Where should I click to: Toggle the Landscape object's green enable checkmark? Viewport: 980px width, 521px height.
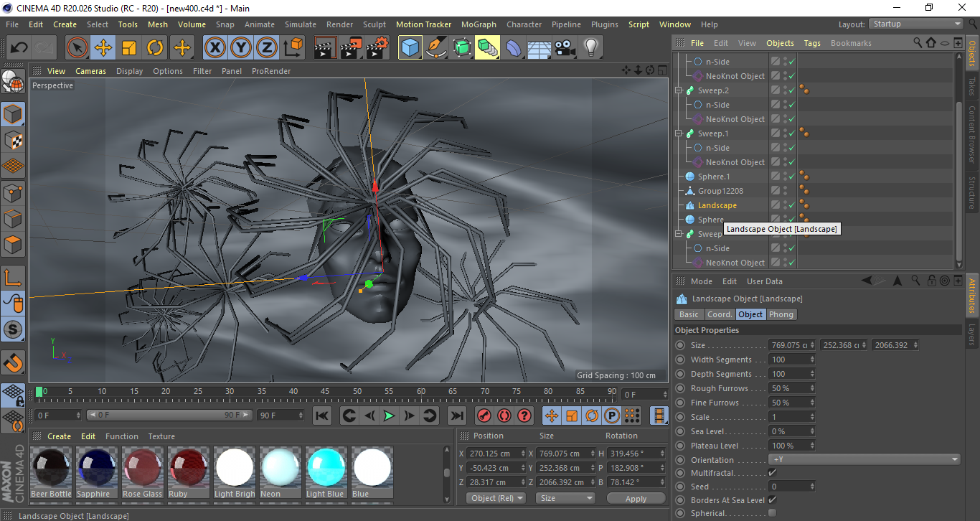point(791,205)
